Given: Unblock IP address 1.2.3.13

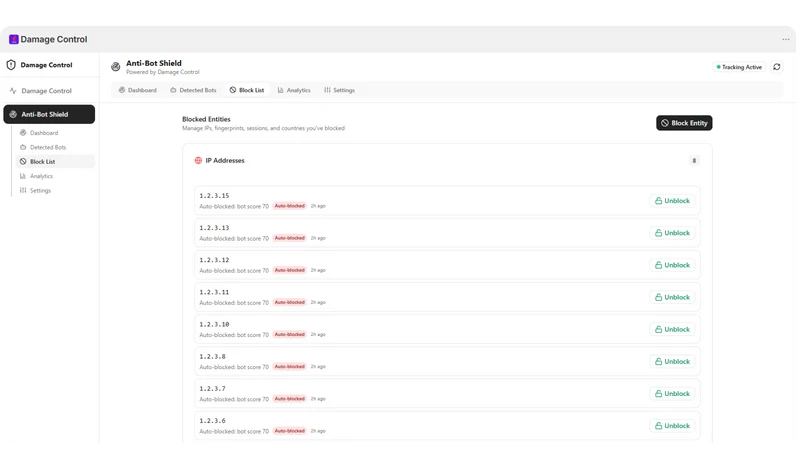Looking at the screenshot, I should pos(672,233).
